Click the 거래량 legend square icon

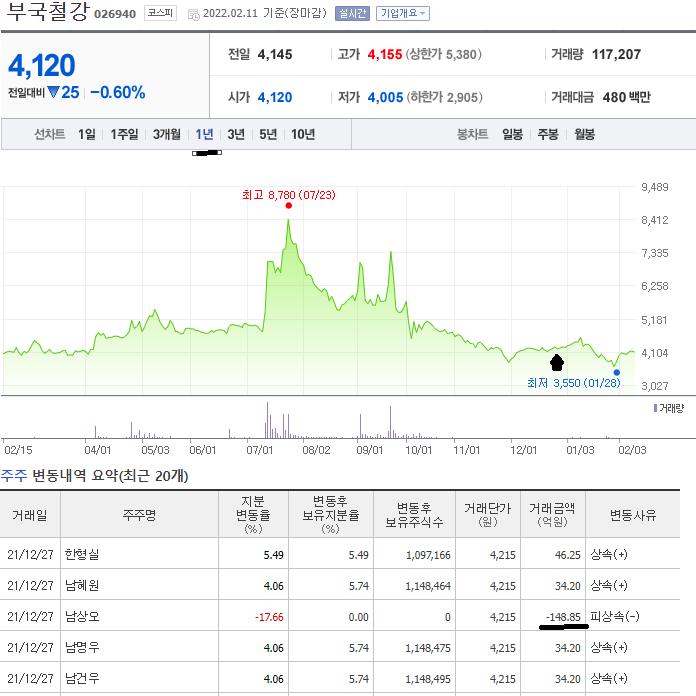(654, 408)
